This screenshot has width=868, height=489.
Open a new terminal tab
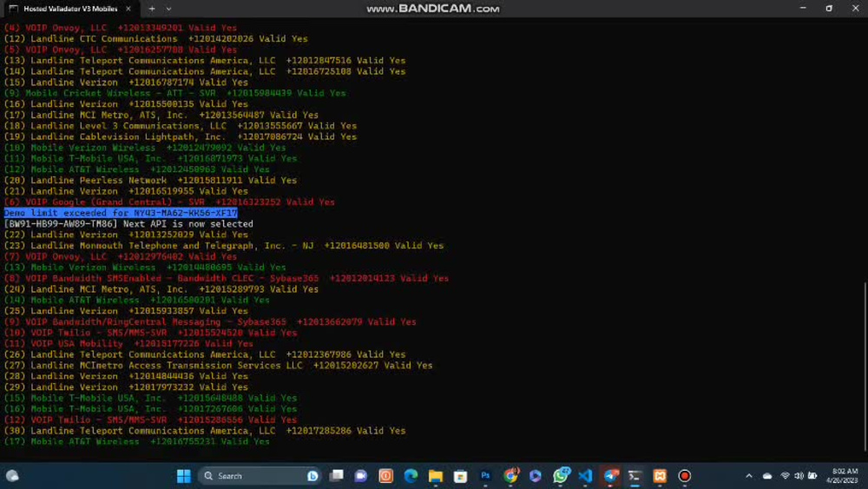click(152, 9)
